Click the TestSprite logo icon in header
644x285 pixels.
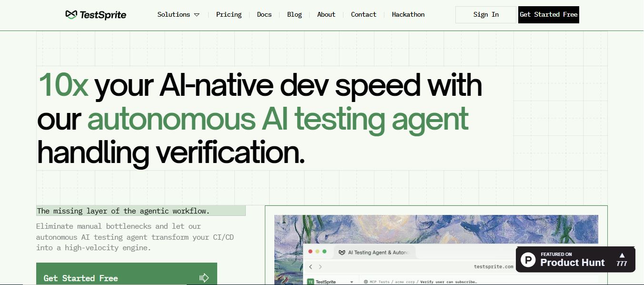(x=71, y=15)
